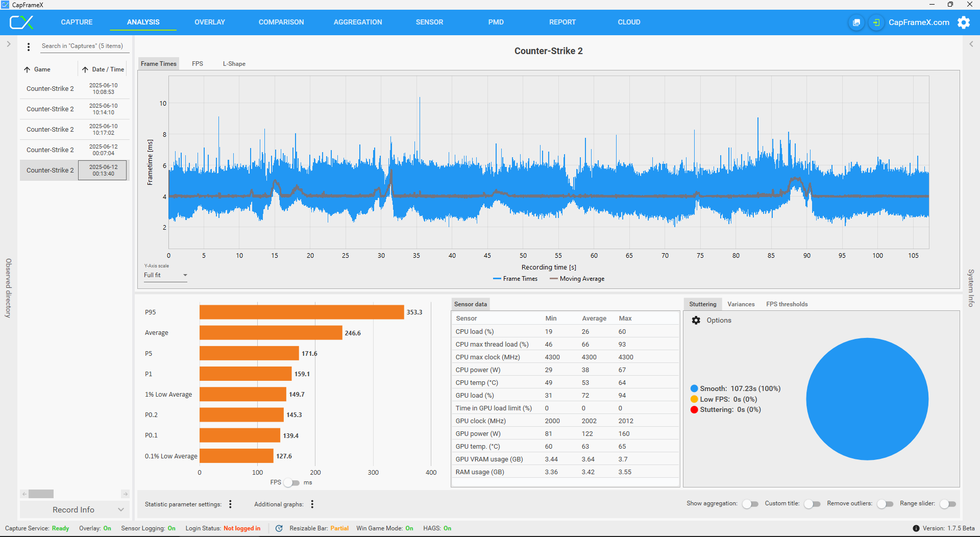Open the PMD tab
This screenshot has height=537, width=980.
click(x=496, y=22)
